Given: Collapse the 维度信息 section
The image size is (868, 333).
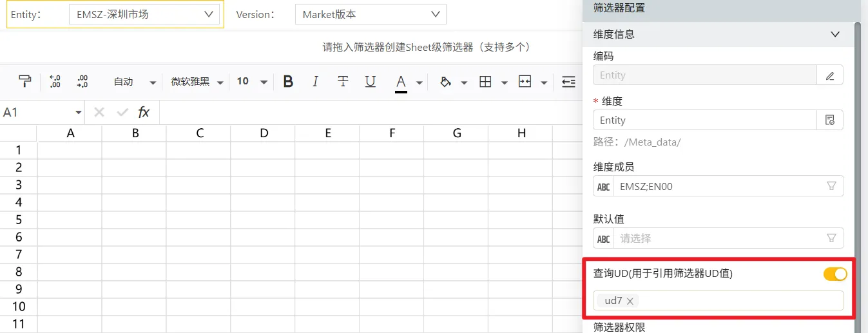Looking at the screenshot, I should [x=835, y=34].
